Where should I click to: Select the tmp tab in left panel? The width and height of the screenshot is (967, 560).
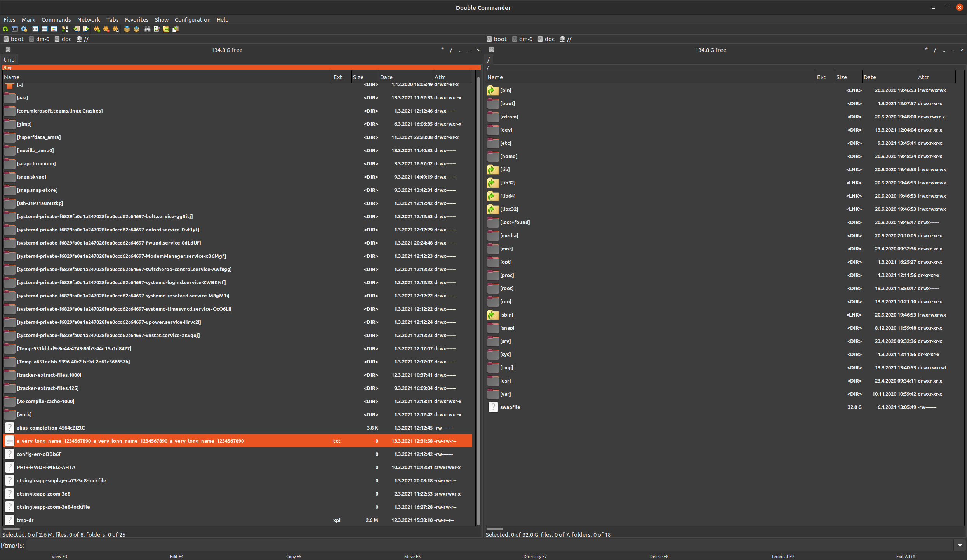(9, 60)
